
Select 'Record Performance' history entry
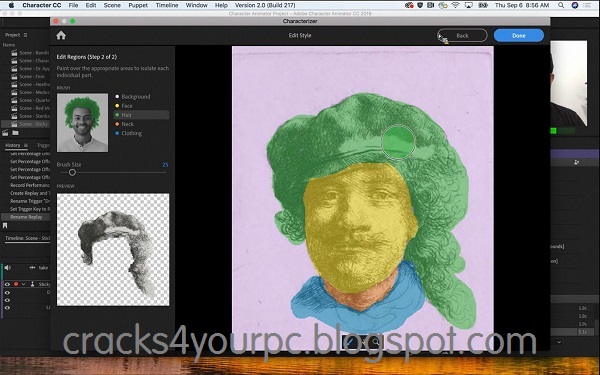[30, 185]
